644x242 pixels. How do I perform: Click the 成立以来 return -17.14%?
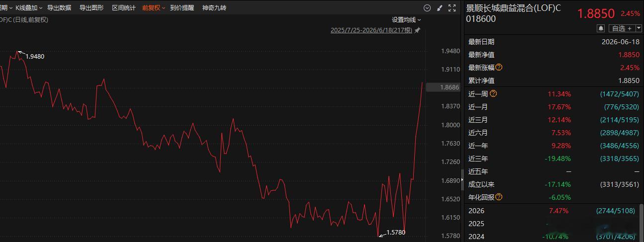point(558,184)
